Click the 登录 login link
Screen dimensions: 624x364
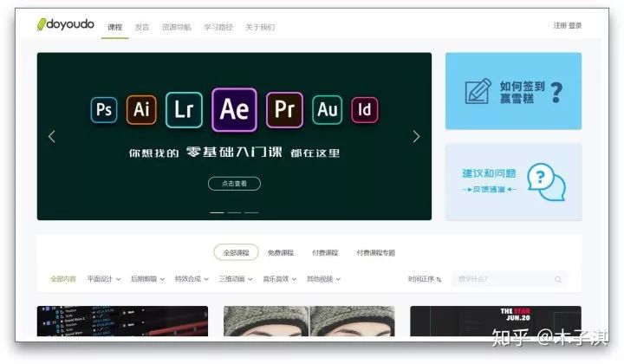click(575, 26)
